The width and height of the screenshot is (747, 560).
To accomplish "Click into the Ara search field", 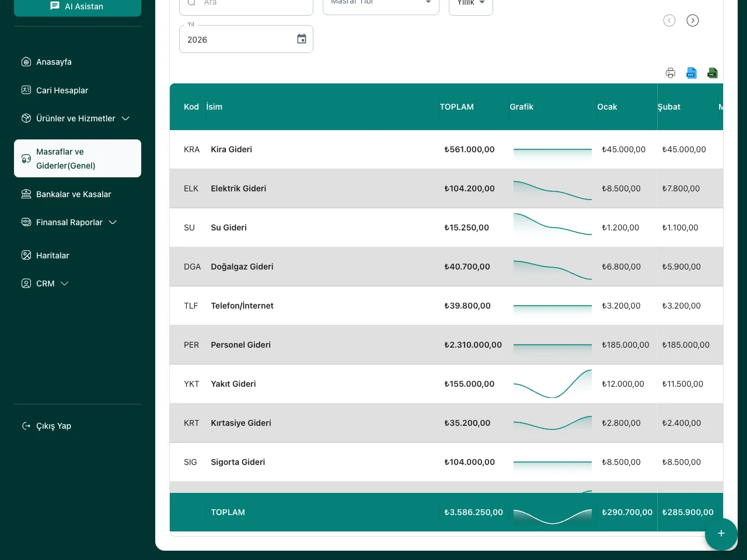I will (x=251, y=3).
